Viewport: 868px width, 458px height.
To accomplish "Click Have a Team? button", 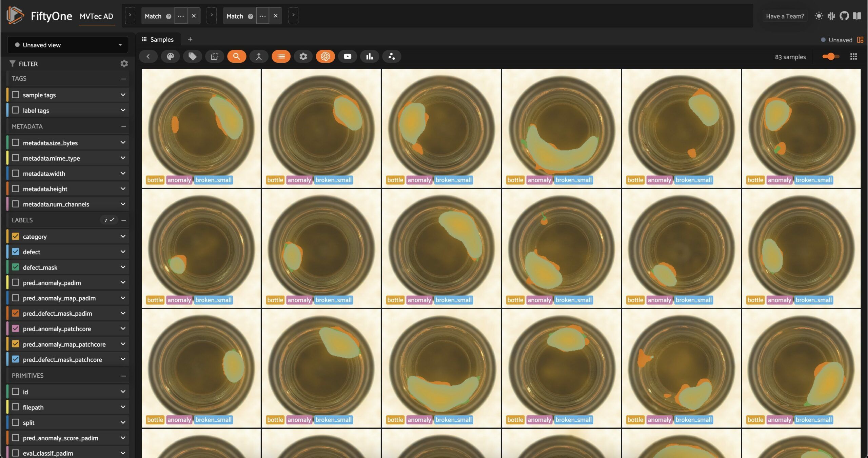I will [785, 16].
